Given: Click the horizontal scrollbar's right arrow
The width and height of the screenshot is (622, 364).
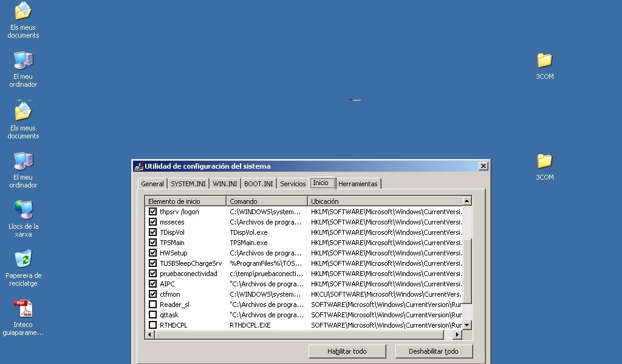Looking at the screenshot, I should pyautogui.click(x=457, y=335).
